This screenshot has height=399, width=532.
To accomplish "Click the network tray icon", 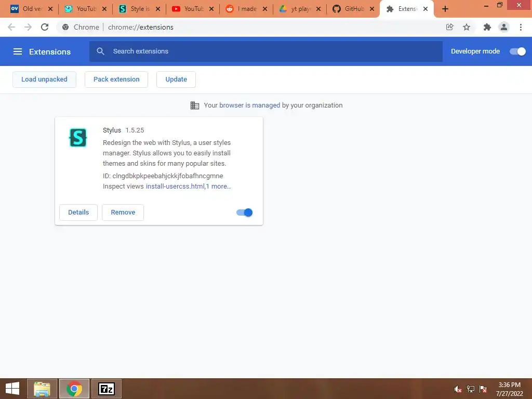I will point(471,389).
